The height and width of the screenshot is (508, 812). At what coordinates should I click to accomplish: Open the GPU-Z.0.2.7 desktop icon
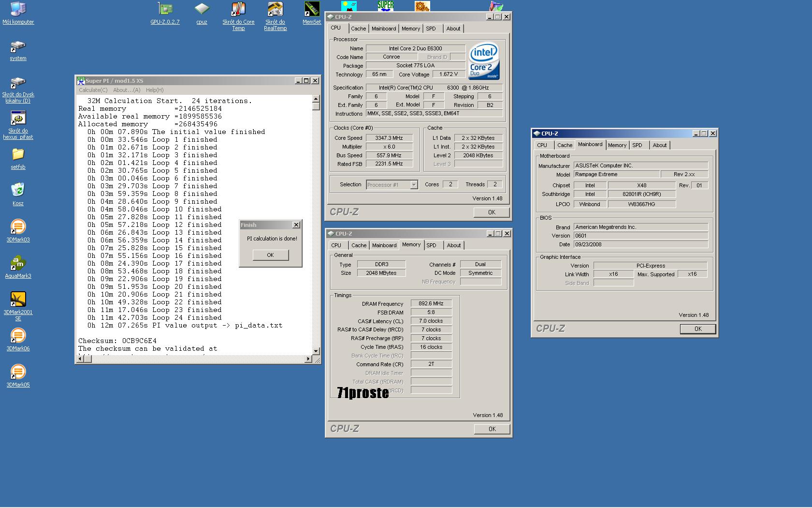(165, 13)
